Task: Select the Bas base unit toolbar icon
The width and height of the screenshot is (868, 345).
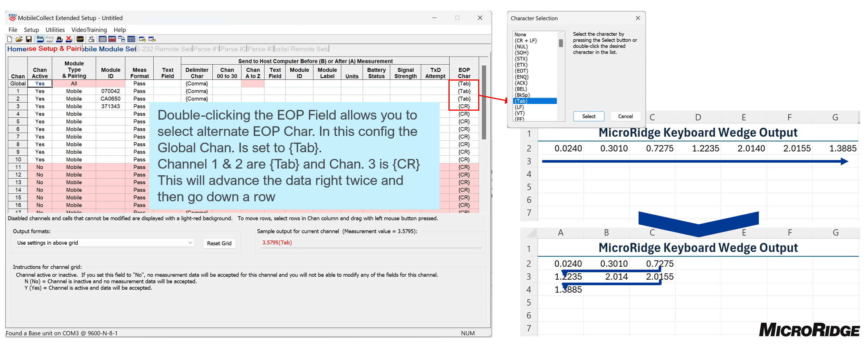Action: pos(40,39)
